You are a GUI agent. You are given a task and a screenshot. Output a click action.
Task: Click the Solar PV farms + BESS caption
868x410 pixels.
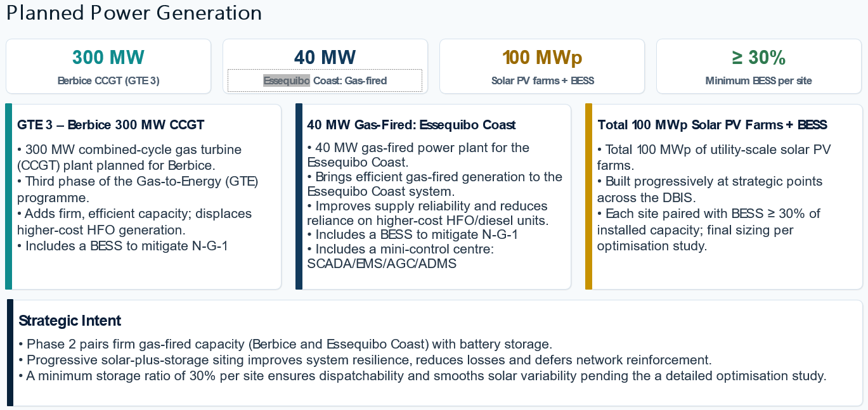click(x=542, y=80)
